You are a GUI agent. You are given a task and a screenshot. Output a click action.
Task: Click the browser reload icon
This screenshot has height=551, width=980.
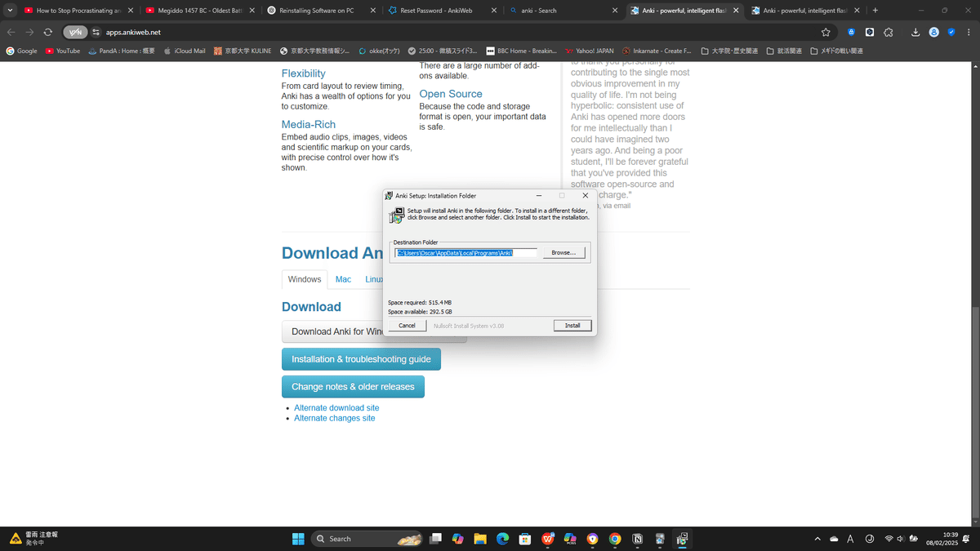tap(47, 32)
